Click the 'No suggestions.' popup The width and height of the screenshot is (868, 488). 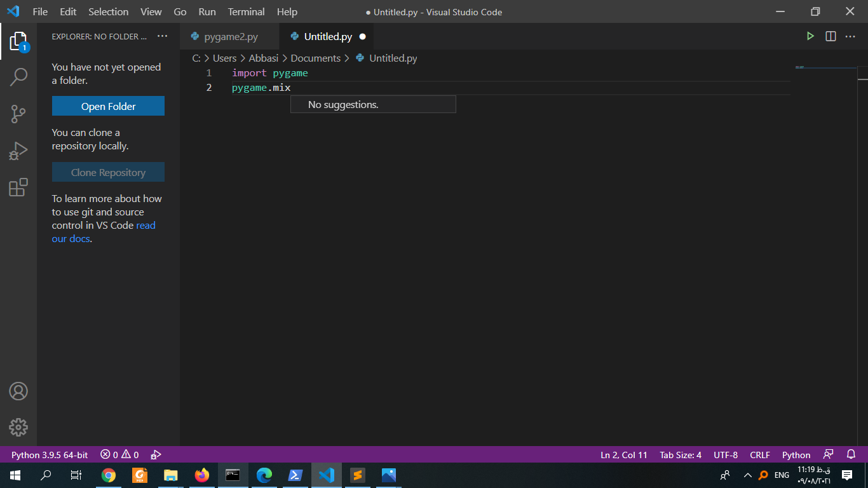point(373,104)
